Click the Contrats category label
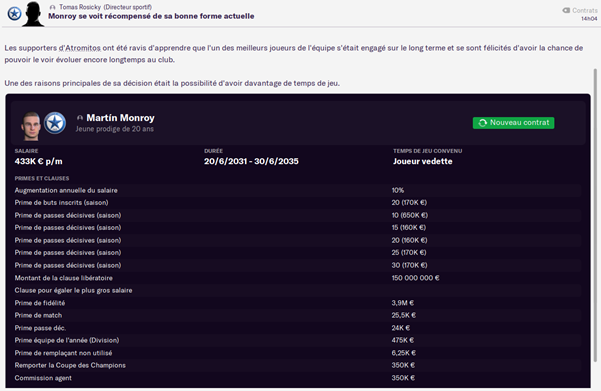The image size is (601, 391). click(585, 10)
